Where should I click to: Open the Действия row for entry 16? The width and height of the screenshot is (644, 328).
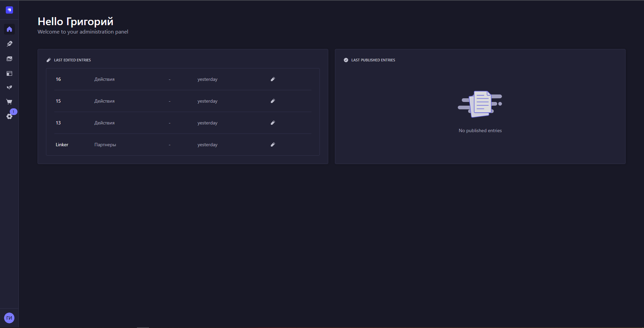[x=104, y=79]
